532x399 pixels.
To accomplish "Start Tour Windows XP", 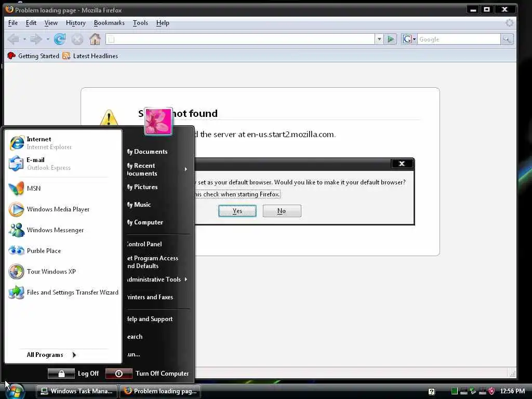I will [x=63, y=271].
